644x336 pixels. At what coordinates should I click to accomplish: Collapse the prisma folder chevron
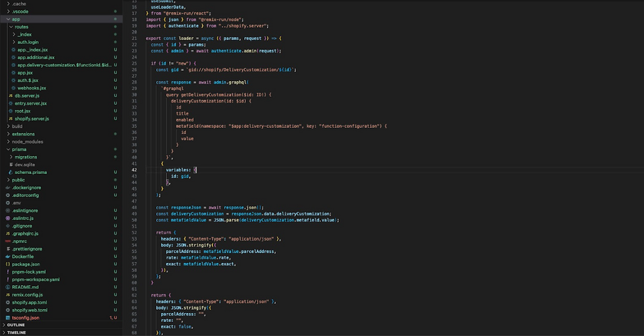[8, 150]
